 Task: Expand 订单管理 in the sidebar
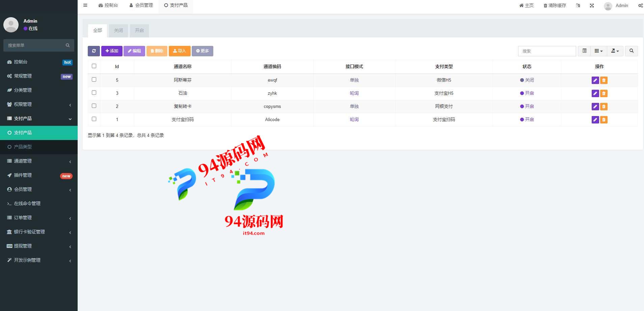pos(39,218)
